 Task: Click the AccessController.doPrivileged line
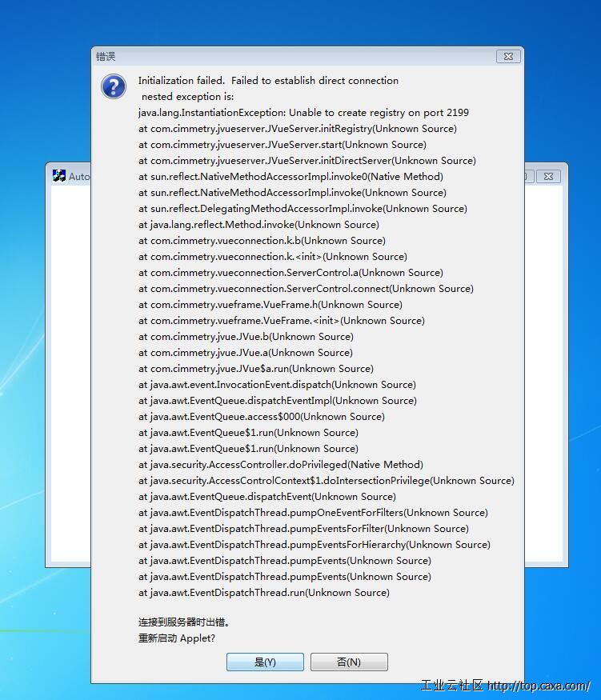[x=280, y=465]
